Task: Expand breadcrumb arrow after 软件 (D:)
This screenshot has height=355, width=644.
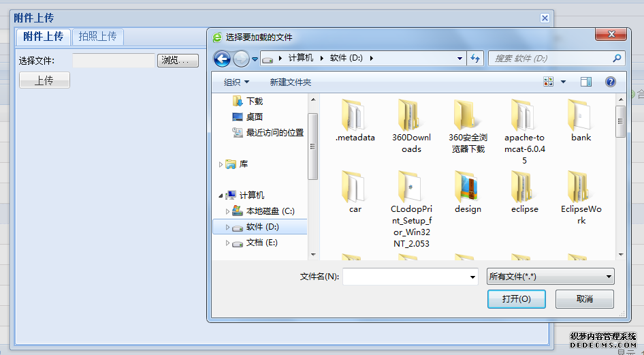Action: click(x=371, y=59)
